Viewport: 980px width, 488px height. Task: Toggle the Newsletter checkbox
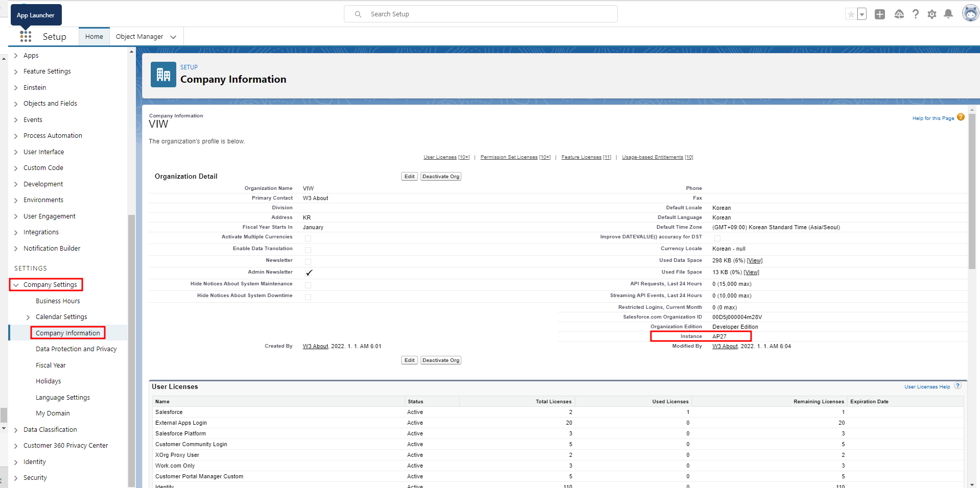click(308, 262)
